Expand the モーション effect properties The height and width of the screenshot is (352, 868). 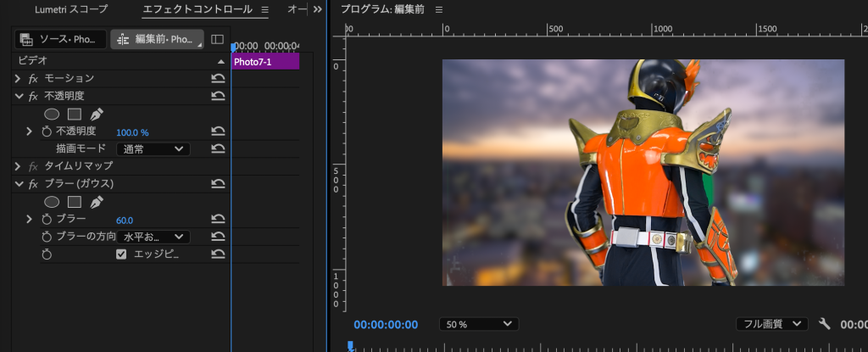[x=18, y=78]
